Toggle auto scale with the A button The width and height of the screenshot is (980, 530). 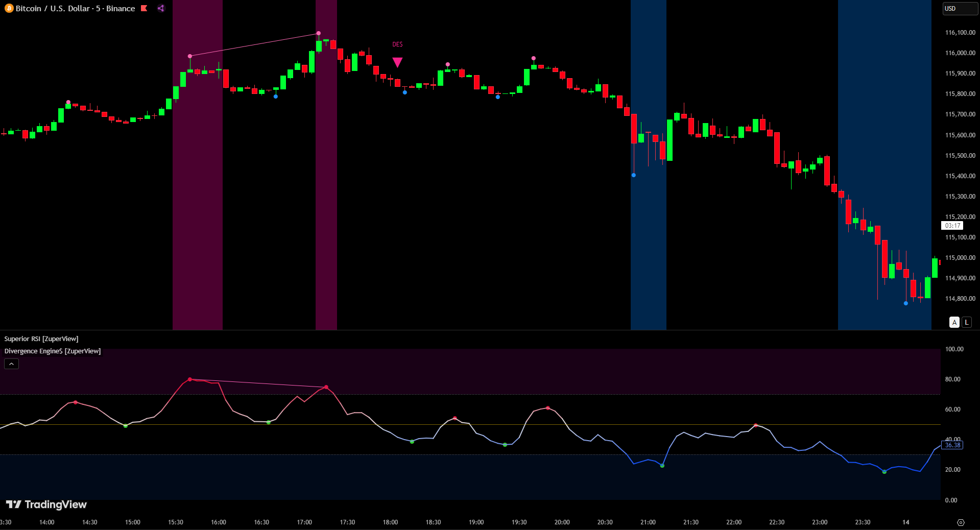tap(954, 322)
